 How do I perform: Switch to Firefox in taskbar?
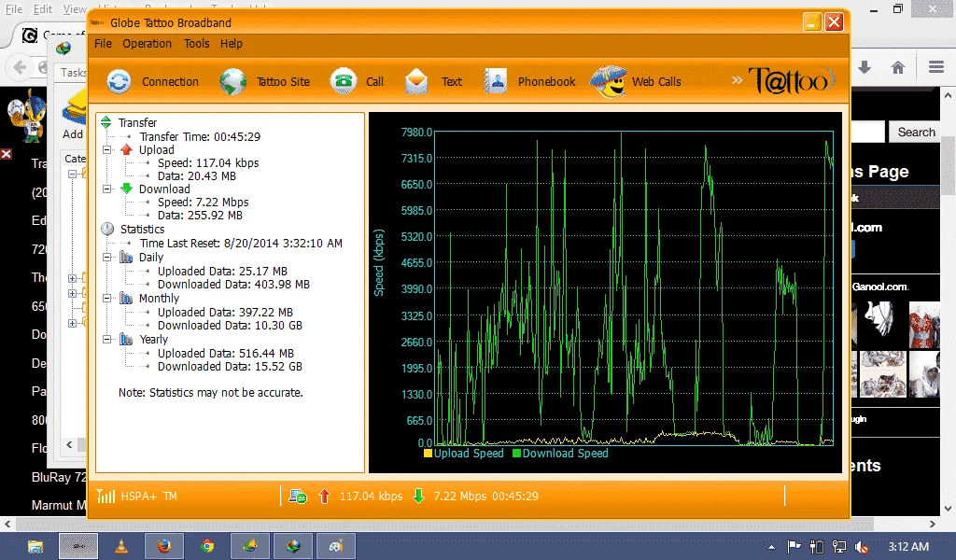[164, 546]
